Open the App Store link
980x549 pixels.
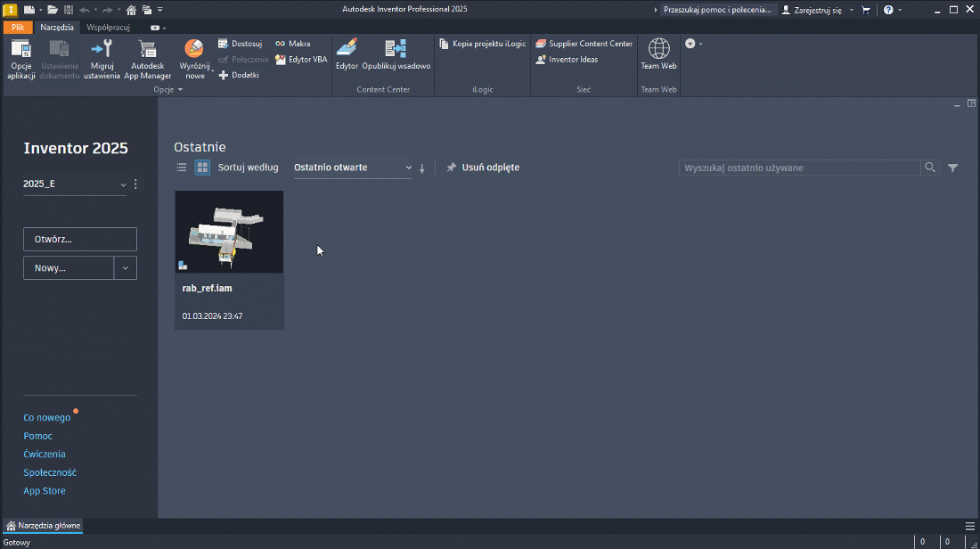tap(45, 491)
